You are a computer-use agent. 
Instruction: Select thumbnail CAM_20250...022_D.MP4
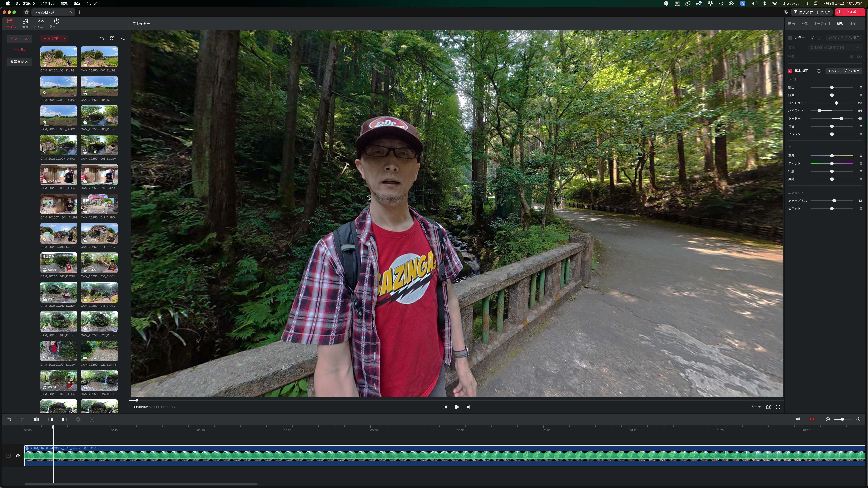click(99, 351)
